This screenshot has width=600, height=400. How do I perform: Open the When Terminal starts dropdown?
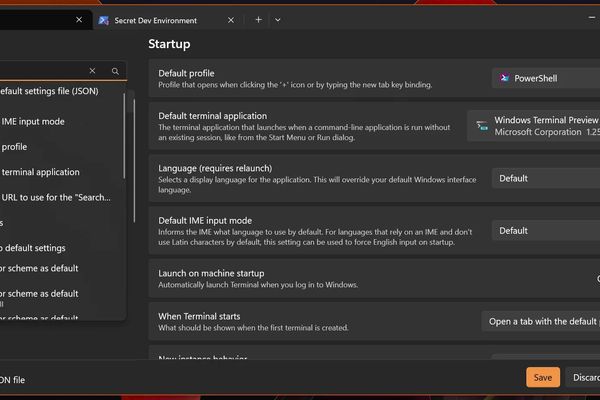click(541, 322)
